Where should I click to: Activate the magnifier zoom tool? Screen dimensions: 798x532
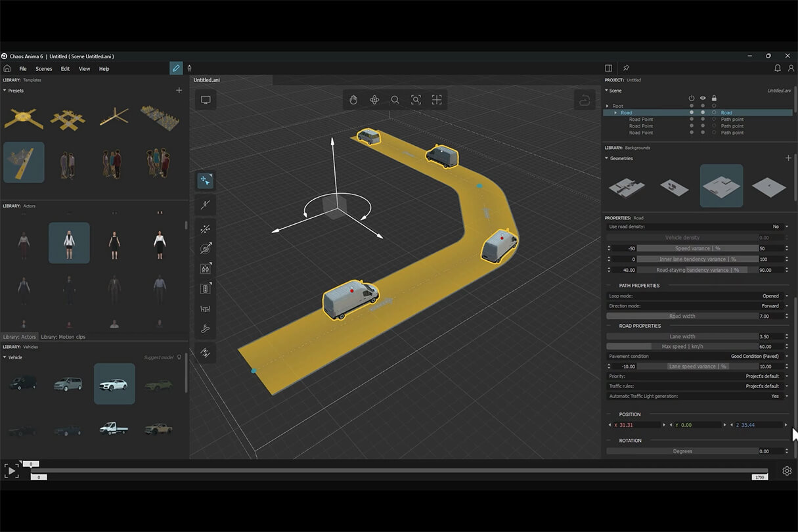tap(395, 100)
